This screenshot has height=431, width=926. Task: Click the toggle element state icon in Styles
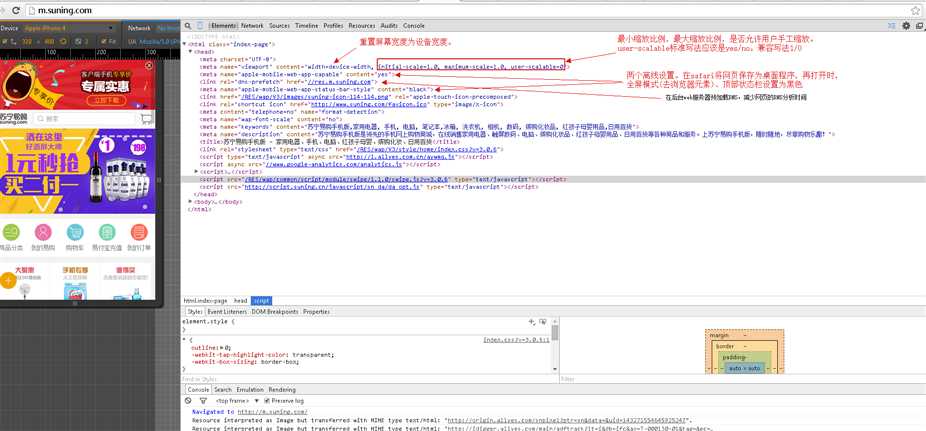[543, 322]
